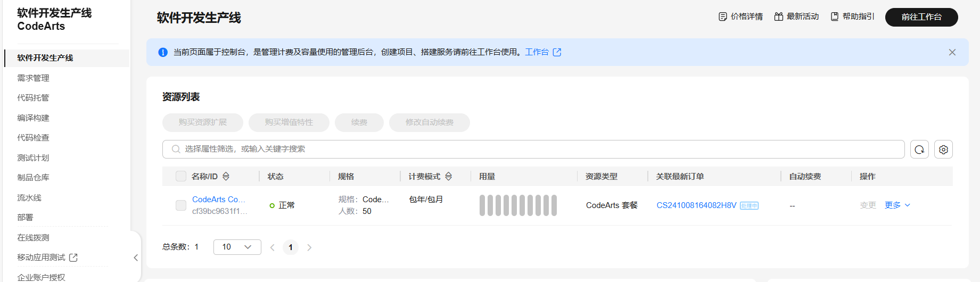Viewport: 980px width, 282px height.
Task: Click the 状态 column header
Action: (x=275, y=176)
